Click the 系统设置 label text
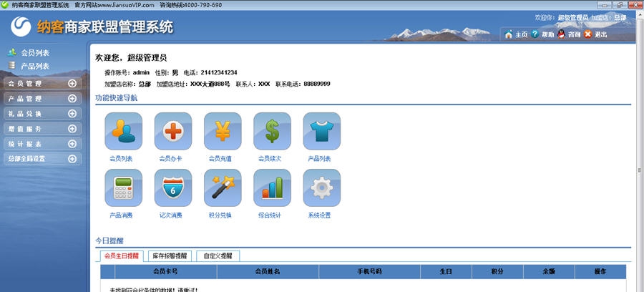The image size is (644, 292). (x=319, y=215)
